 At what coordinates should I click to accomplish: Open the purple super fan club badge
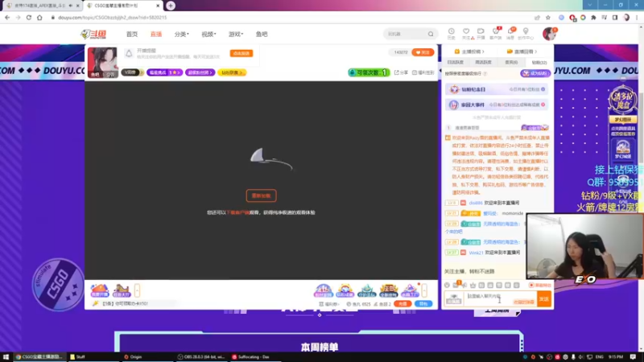coord(200,72)
